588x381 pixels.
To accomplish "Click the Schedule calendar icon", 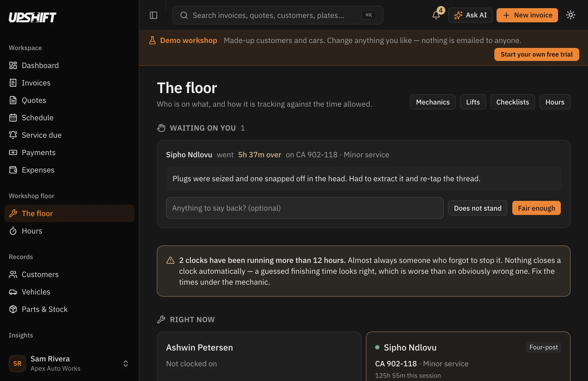I will click(x=13, y=118).
